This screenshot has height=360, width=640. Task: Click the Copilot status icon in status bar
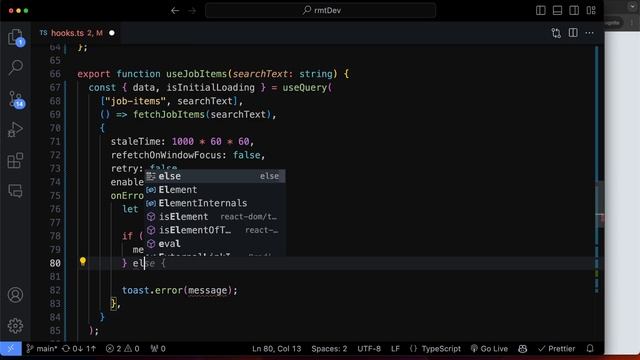(x=522, y=349)
